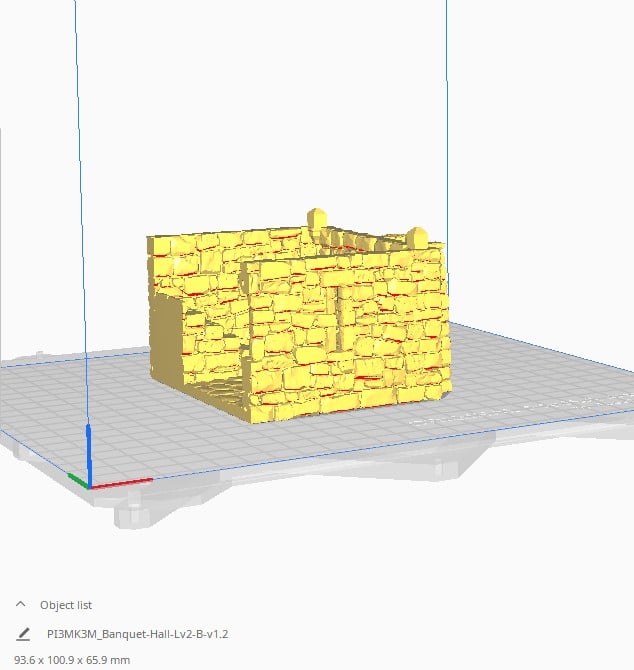Select PI3MK3M_Banquet-Hall-Lv2-B-v1.2 in object list
This screenshot has width=634, height=670.
[x=138, y=634]
